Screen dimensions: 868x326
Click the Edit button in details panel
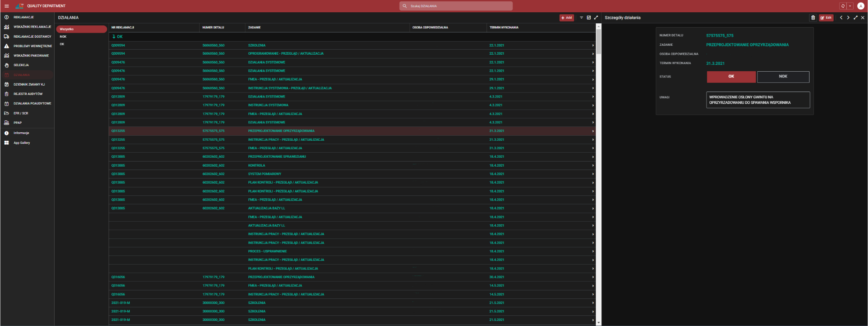[826, 18]
